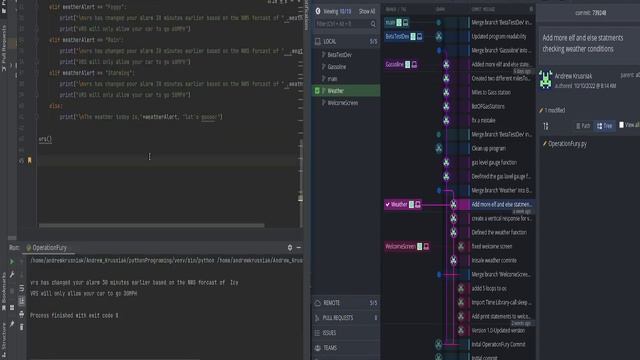Click the editor horizontal scrollbar

point(151,225)
